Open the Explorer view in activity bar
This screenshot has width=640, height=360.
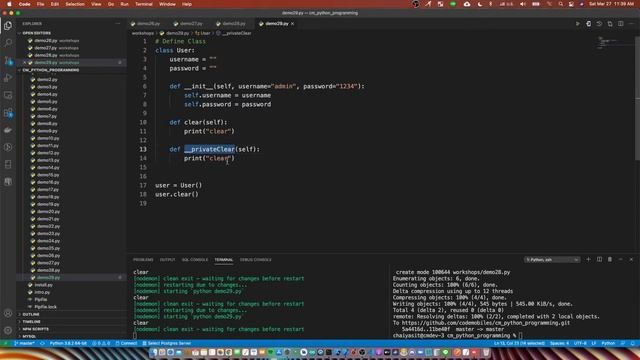click(8, 26)
